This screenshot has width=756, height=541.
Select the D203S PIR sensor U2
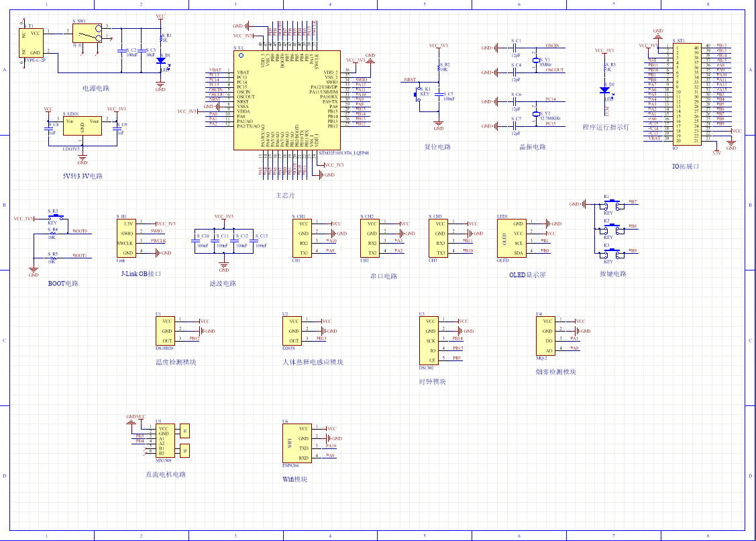(292, 331)
